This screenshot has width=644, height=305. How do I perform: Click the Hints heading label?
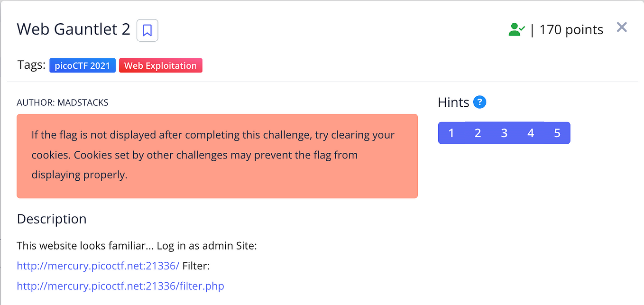[x=453, y=102]
